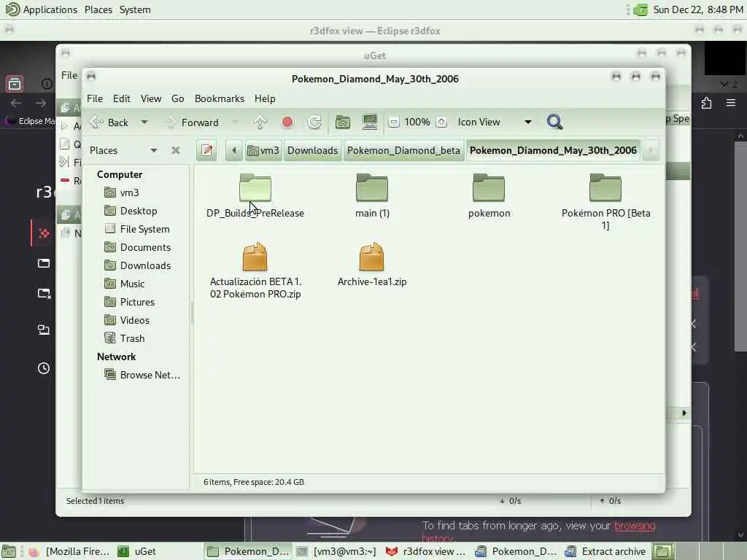Open the Edit menu
The image size is (747, 560).
point(122,98)
